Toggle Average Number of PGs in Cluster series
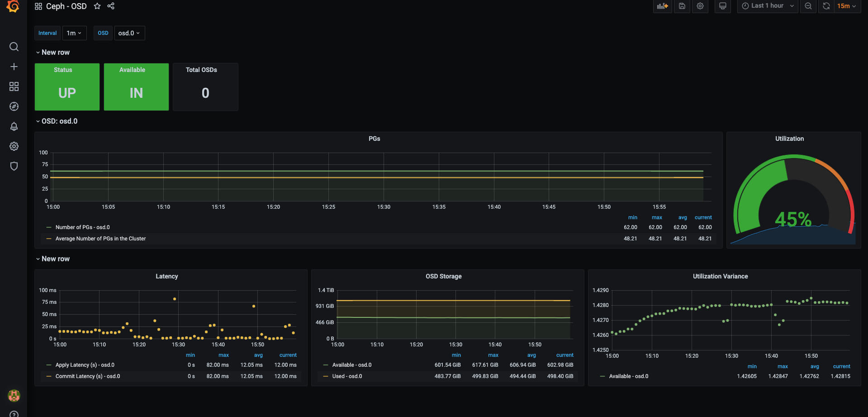This screenshot has width=868, height=417. pyautogui.click(x=100, y=239)
